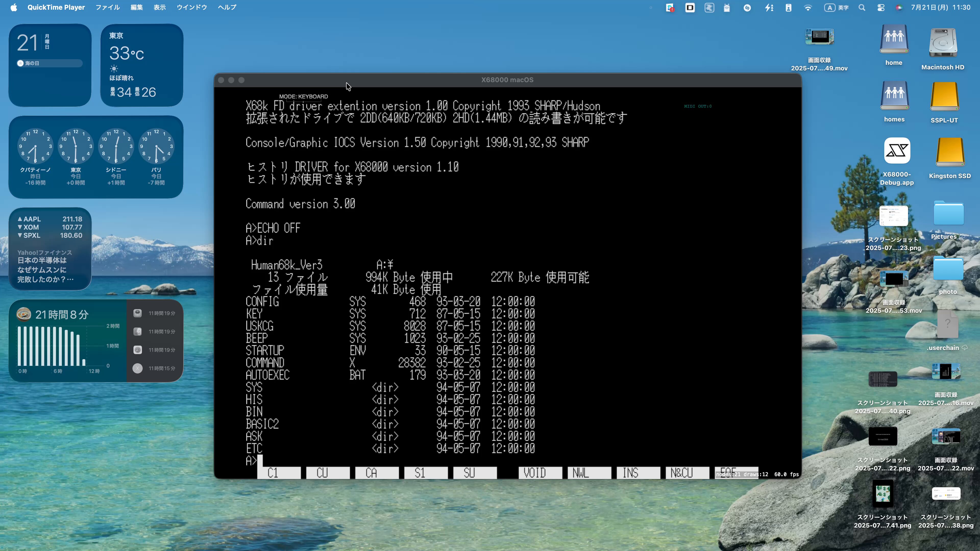The width and height of the screenshot is (980, 551).
Task: Select スクリーンショット 2025-07....38.png file
Action: pos(946,494)
